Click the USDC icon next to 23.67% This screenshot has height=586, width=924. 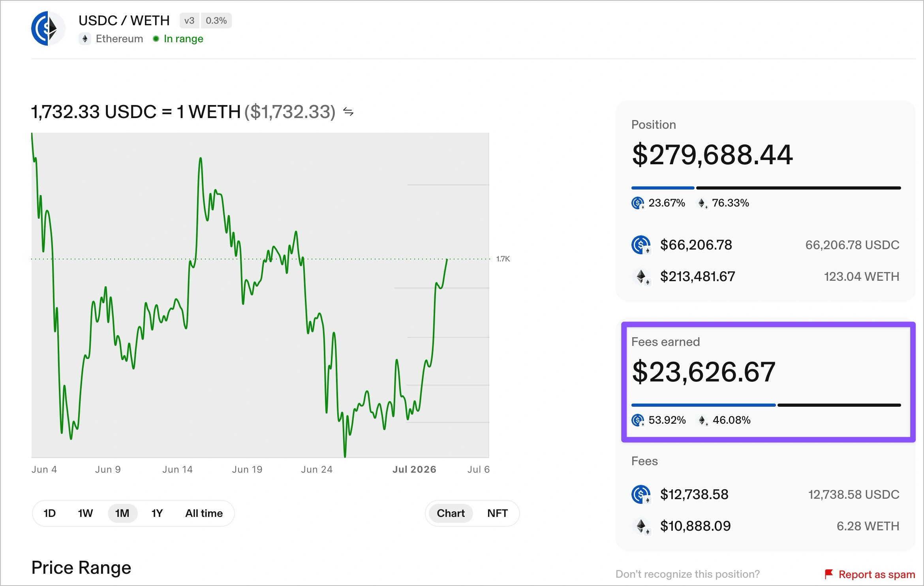tap(638, 203)
